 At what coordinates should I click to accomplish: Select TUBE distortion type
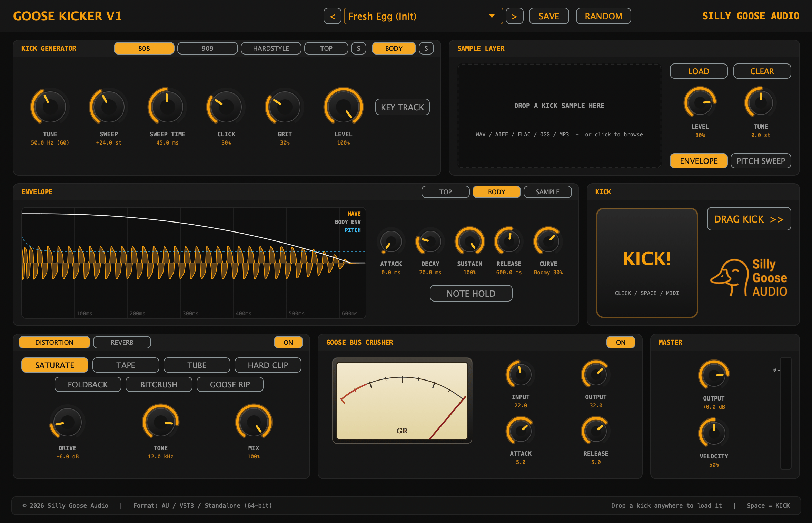[197, 365]
